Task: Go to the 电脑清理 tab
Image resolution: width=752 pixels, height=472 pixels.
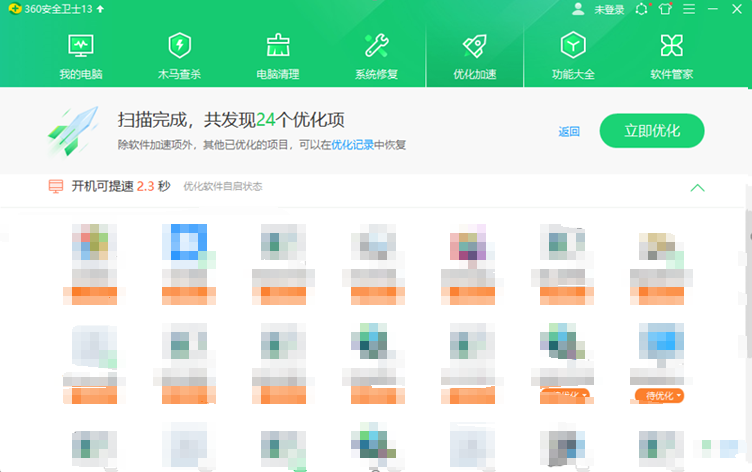Action: click(278, 56)
